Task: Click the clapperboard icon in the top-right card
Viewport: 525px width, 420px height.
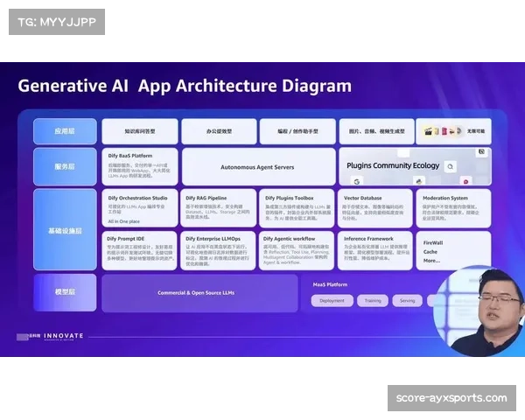Action: click(429, 131)
